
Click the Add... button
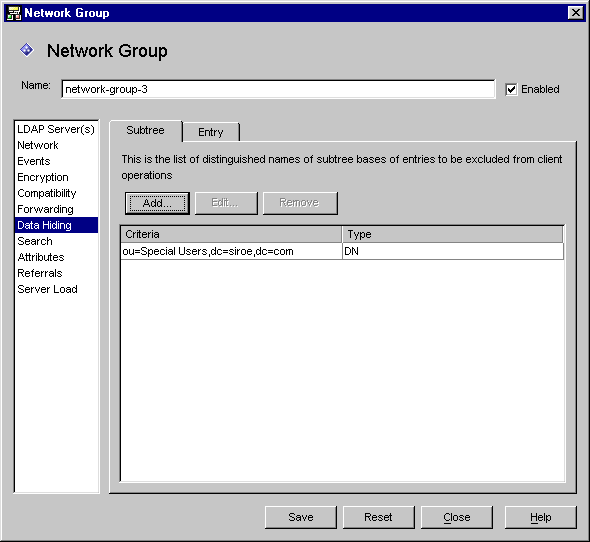[x=157, y=203]
